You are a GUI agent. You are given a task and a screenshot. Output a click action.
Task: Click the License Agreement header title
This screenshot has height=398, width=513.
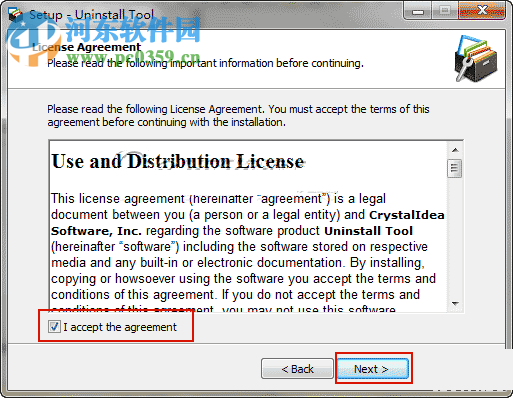coord(87,47)
